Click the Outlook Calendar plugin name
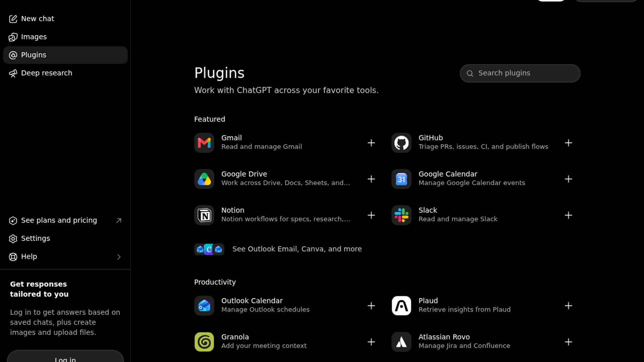This screenshot has height=362, width=644. pyautogui.click(x=252, y=301)
